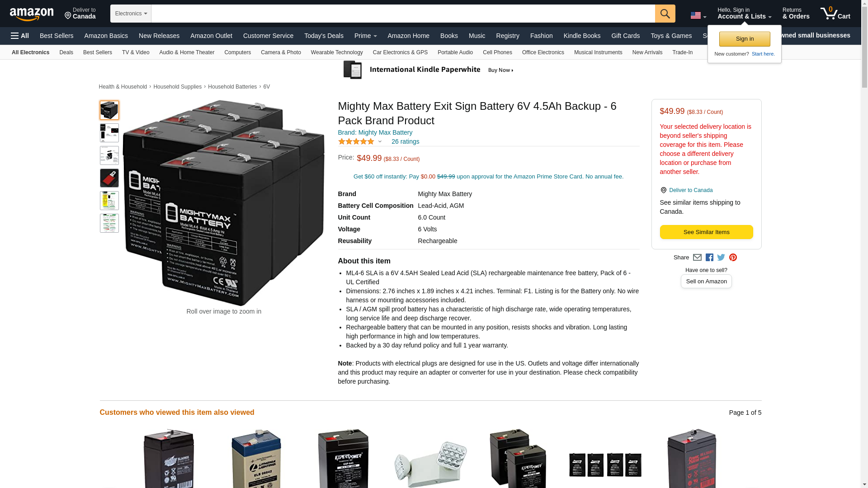Open the shopping cart icon

click(835, 14)
